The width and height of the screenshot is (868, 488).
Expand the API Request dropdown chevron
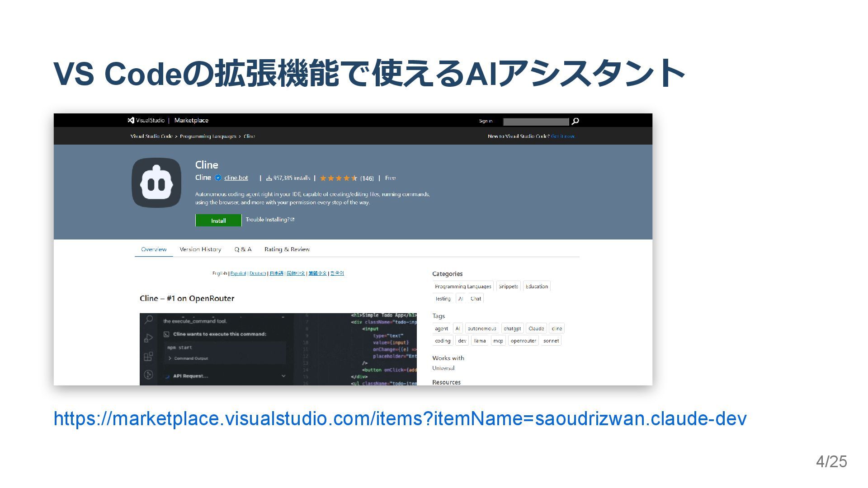(x=283, y=376)
